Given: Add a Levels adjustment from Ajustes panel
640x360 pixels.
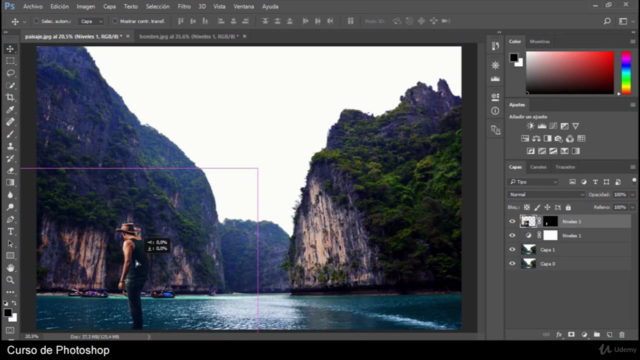Looking at the screenshot, I should (x=542, y=126).
